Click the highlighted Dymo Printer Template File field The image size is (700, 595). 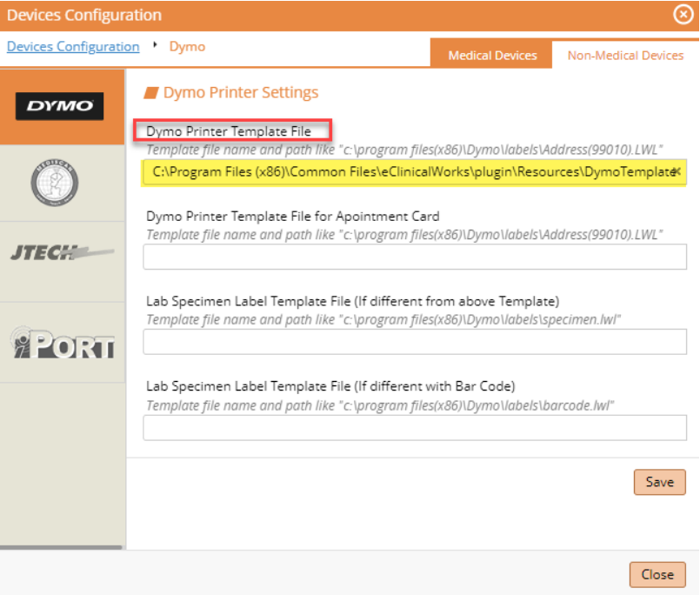(x=409, y=172)
